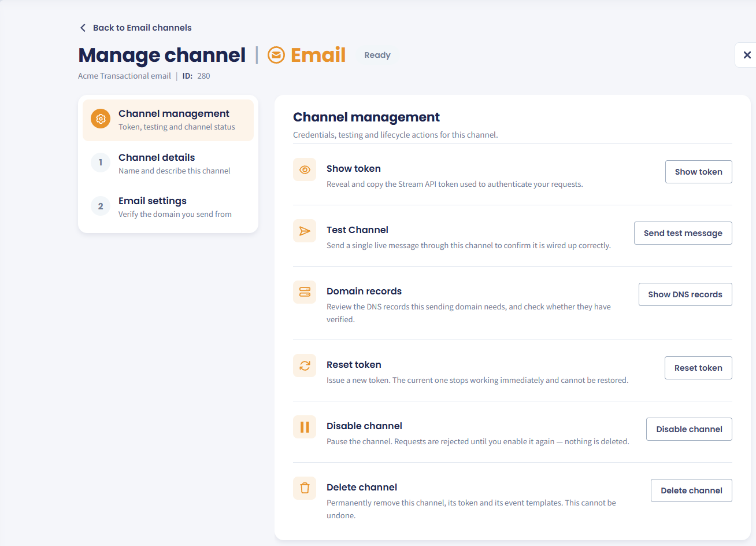Click the 'Pause the channel' description text
The width and height of the screenshot is (756, 546).
[x=478, y=441]
